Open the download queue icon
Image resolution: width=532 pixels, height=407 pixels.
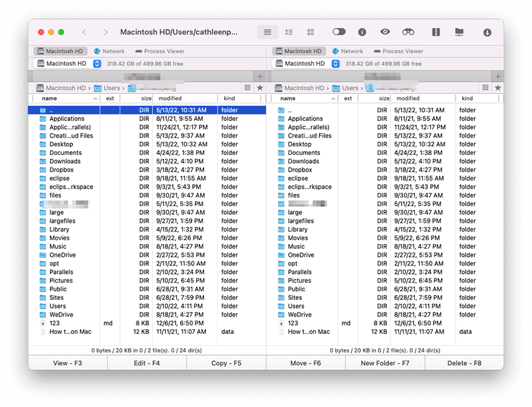(x=487, y=32)
